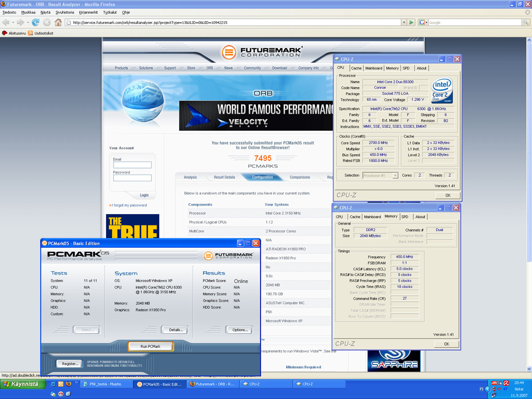Click the Käynnistä start button
The image size is (532, 399).
(23, 384)
